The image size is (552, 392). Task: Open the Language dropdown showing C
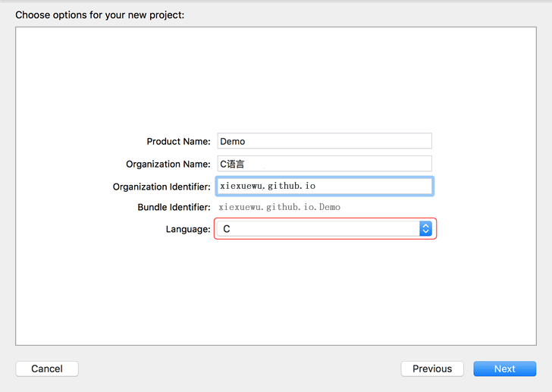(x=325, y=229)
